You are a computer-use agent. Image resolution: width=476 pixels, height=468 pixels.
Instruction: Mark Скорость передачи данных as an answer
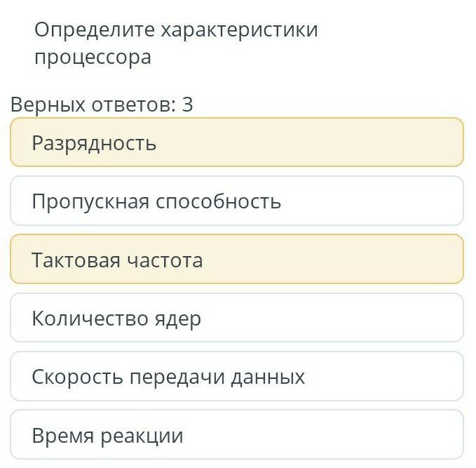(237, 377)
